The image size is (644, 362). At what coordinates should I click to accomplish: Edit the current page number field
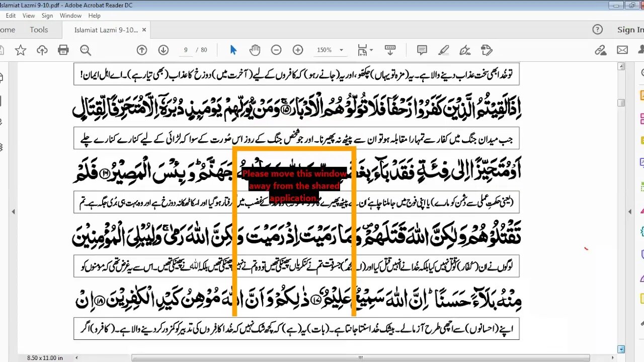(186, 50)
